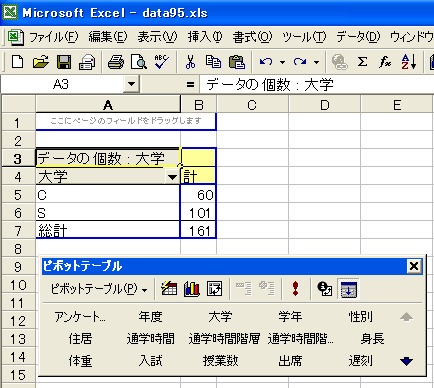Click the New workbook icon
The image size is (434, 388).
17,62
